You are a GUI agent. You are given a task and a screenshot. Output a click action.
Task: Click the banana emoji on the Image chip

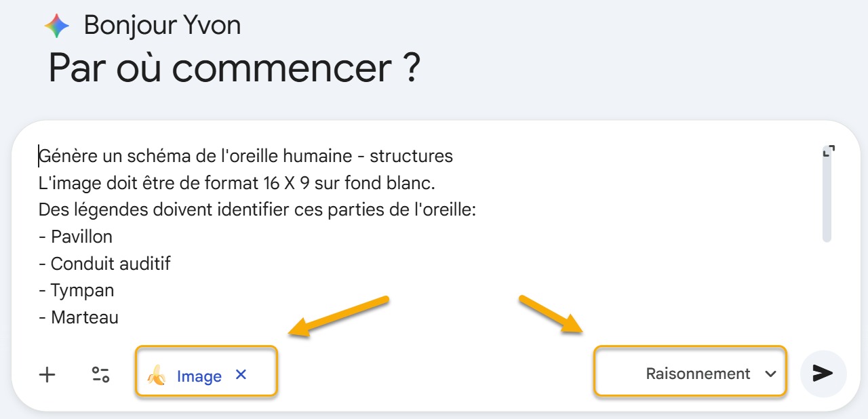click(158, 376)
